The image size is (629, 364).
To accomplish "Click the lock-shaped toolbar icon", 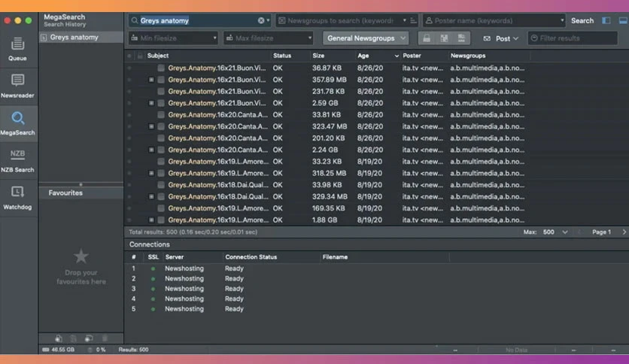I will (427, 38).
